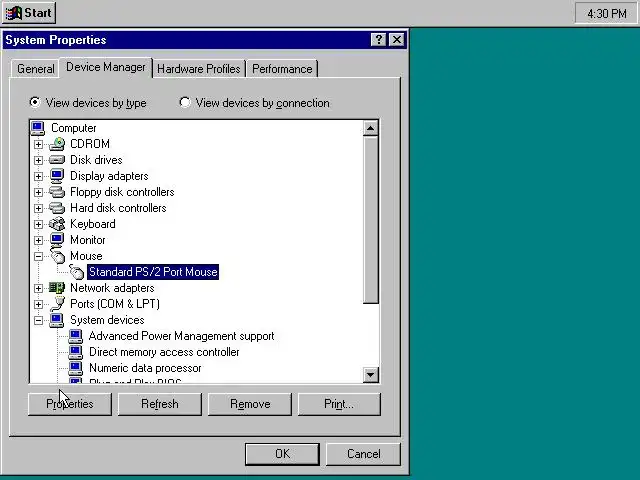Click the Windows logo on Start
The image size is (640, 480).
[13, 13]
